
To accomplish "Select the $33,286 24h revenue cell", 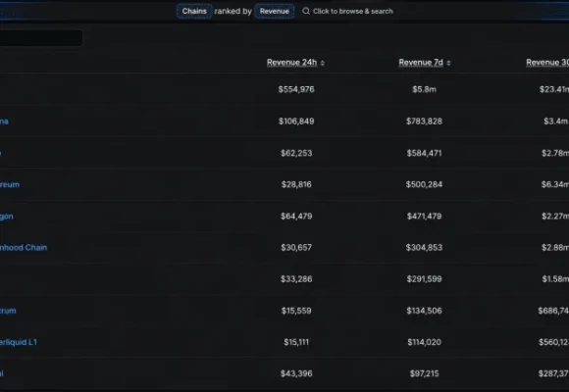I will point(296,279).
